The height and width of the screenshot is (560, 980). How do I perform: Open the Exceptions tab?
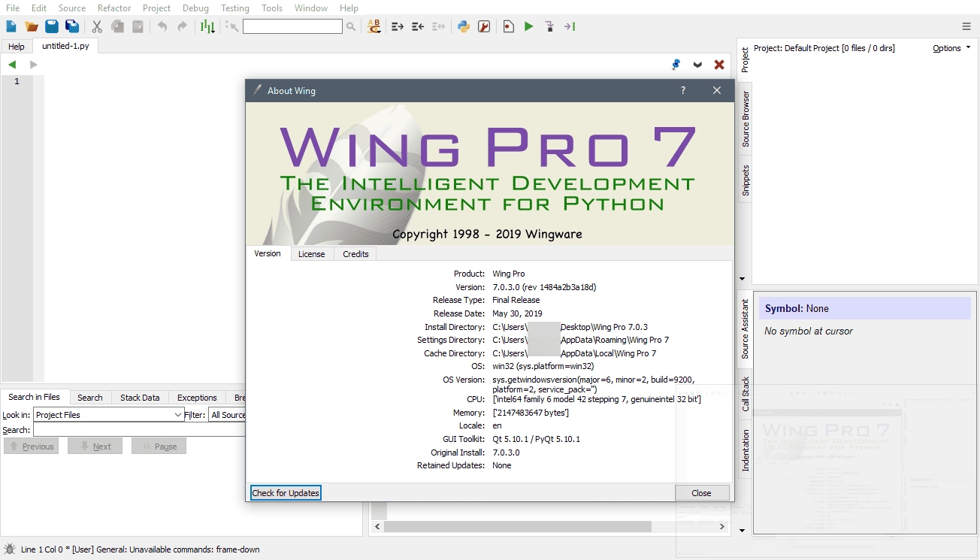point(197,398)
